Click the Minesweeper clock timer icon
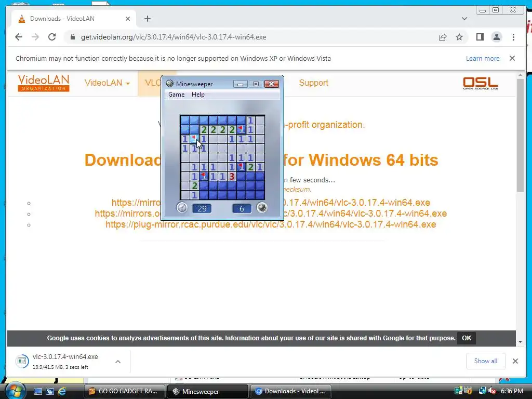 [x=182, y=207]
